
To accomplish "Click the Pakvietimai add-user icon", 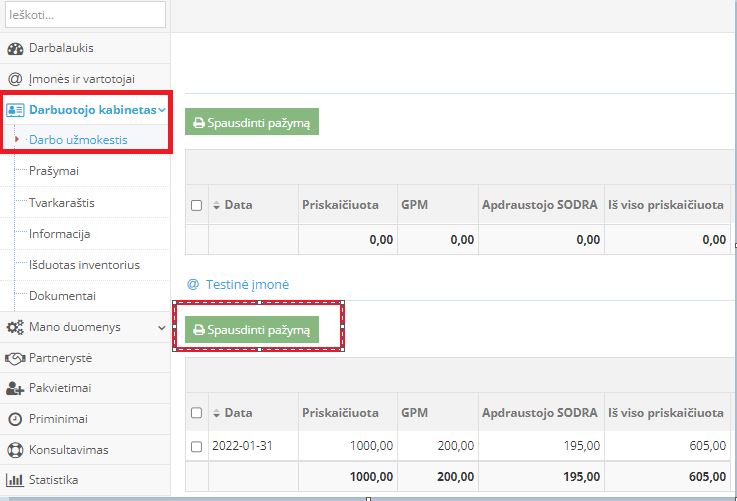I will point(15,388).
